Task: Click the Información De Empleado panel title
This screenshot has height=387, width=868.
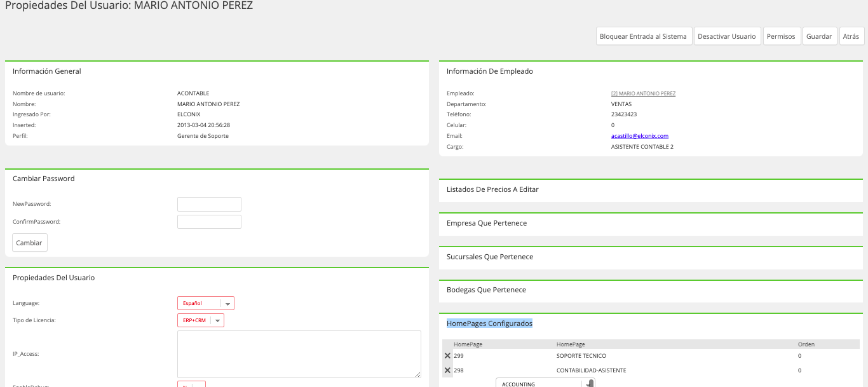Action: 490,71
